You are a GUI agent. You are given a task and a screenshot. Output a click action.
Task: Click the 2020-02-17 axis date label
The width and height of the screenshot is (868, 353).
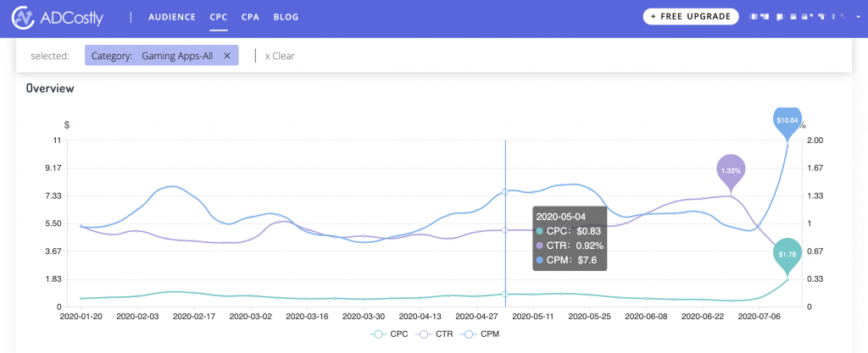pos(194,317)
